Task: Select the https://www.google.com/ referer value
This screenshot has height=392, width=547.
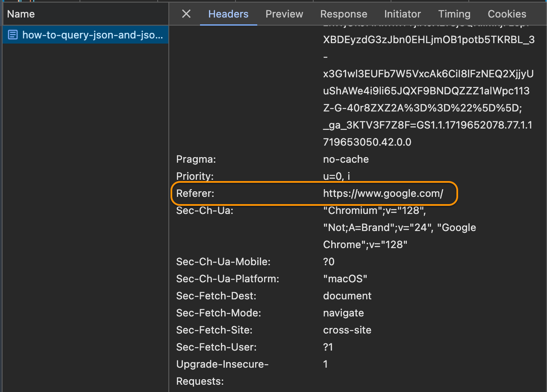Action: pyautogui.click(x=383, y=193)
